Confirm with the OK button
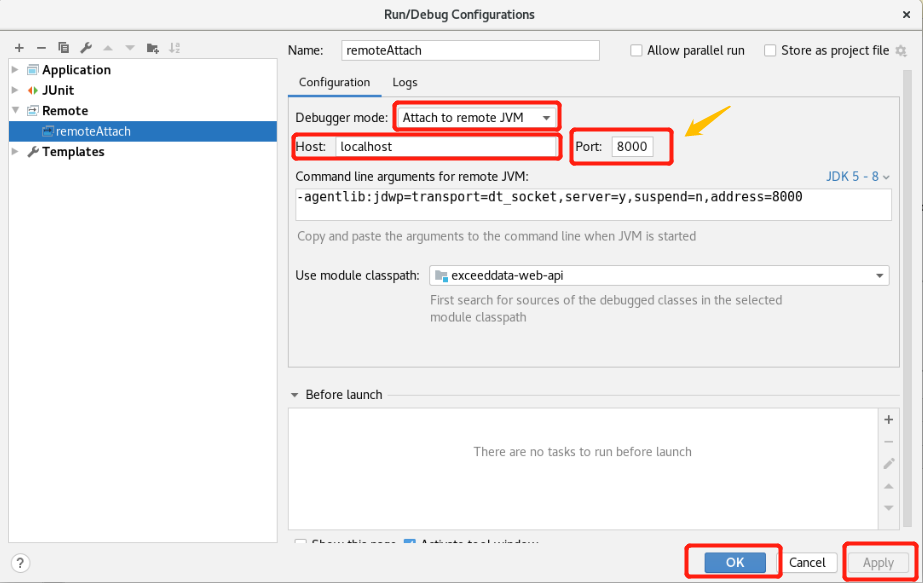Image resolution: width=923 pixels, height=583 pixels. pyautogui.click(x=735, y=562)
